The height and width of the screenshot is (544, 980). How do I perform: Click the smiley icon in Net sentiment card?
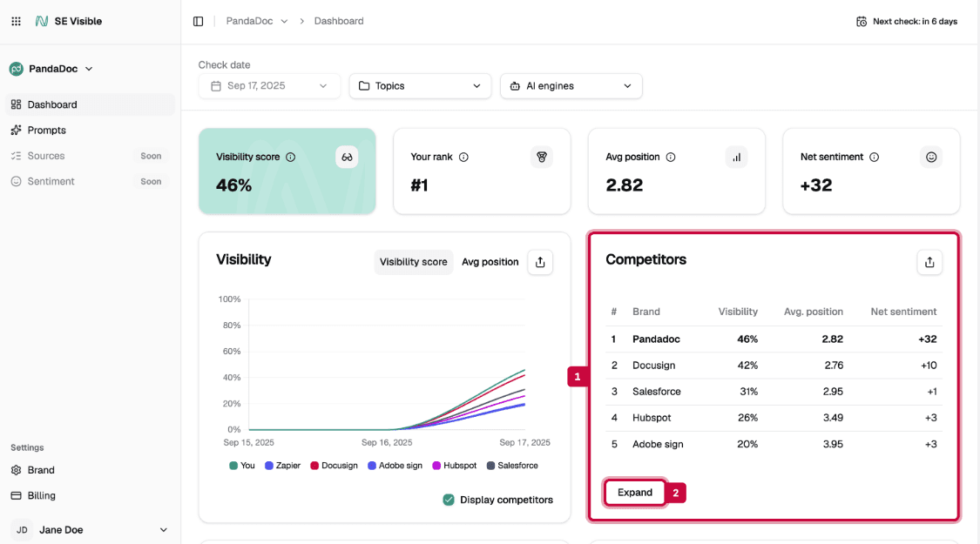tap(931, 157)
